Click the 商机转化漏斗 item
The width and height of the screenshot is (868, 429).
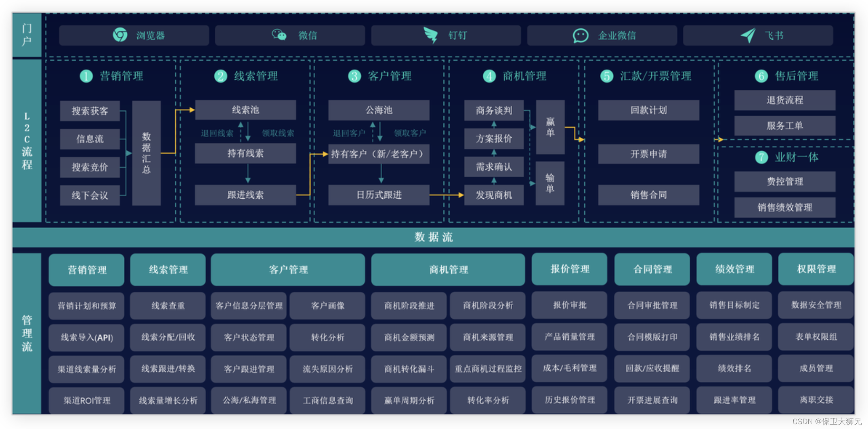[409, 369]
